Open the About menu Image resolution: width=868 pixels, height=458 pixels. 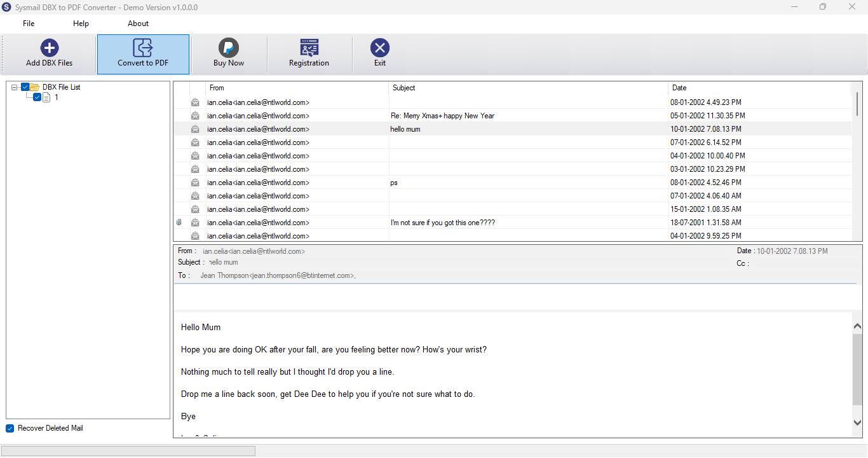138,24
